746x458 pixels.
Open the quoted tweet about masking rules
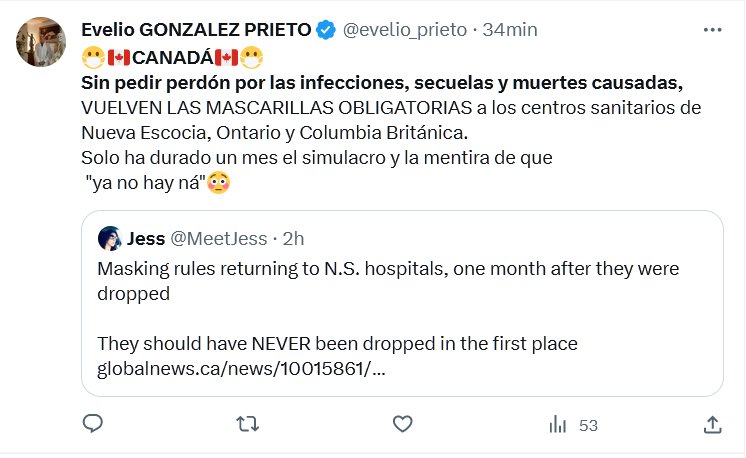tap(400, 282)
